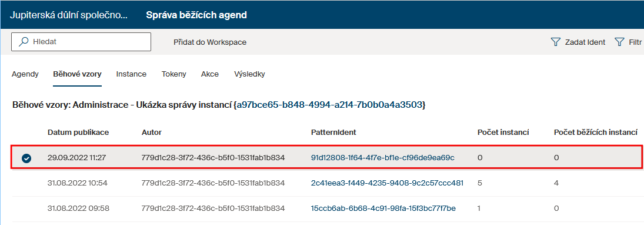Sort by Datum publikace column header
Viewport: 644px width, 225px height.
[x=78, y=132]
